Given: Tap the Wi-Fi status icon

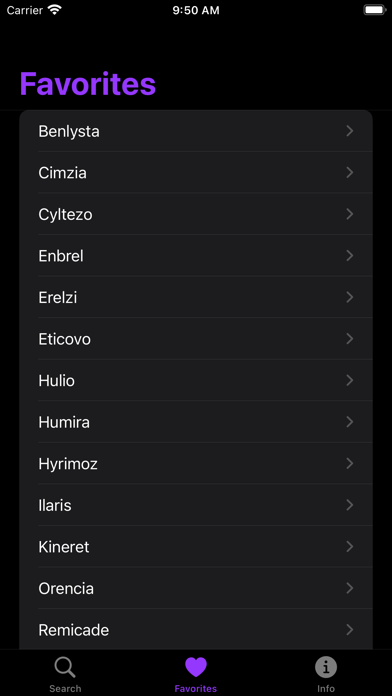Looking at the screenshot, I should pyautogui.click(x=55, y=10).
